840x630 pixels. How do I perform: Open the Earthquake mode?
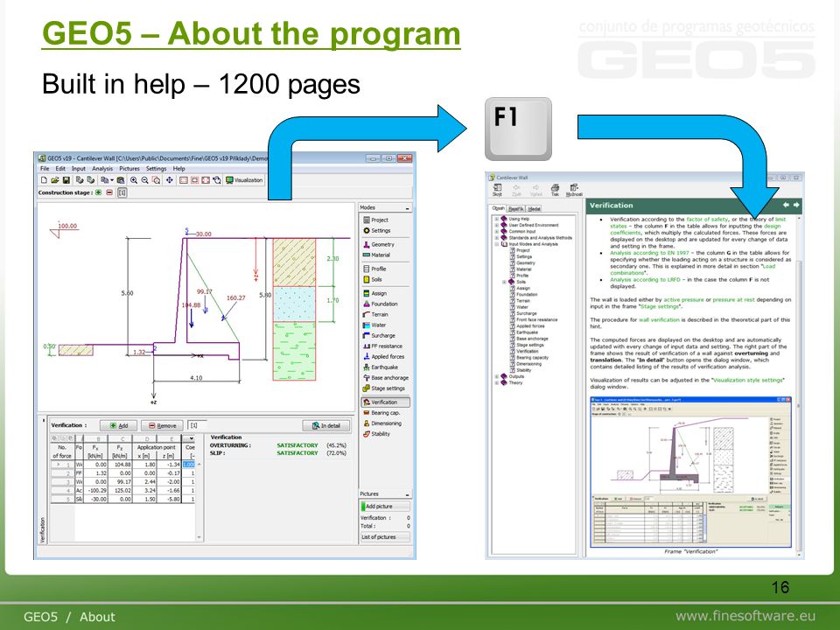[x=381, y=367]
